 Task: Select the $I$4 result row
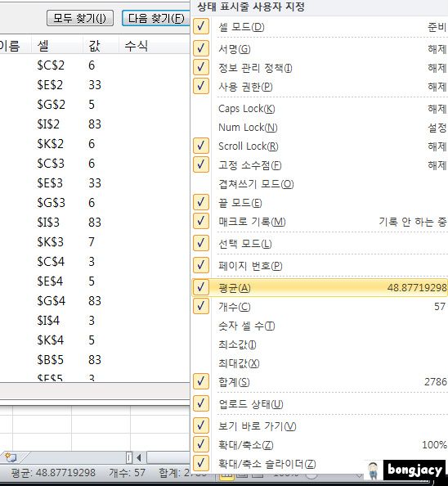click(x=95, y=321)
